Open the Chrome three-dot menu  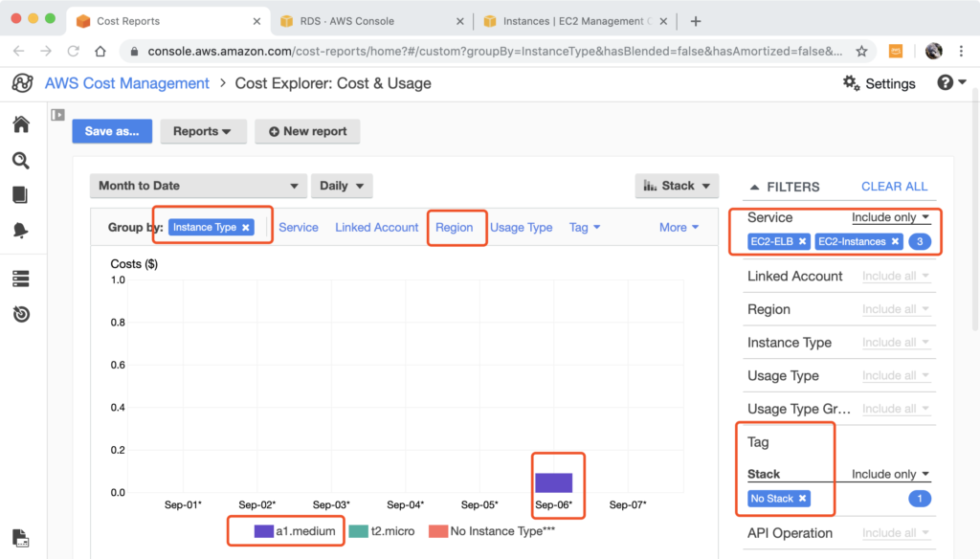point(961,52)
